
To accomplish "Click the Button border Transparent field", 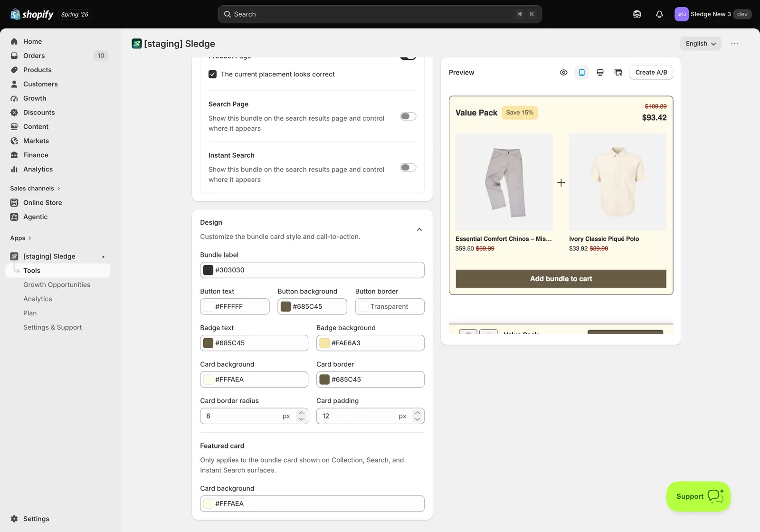I will (x=390, y=306).
